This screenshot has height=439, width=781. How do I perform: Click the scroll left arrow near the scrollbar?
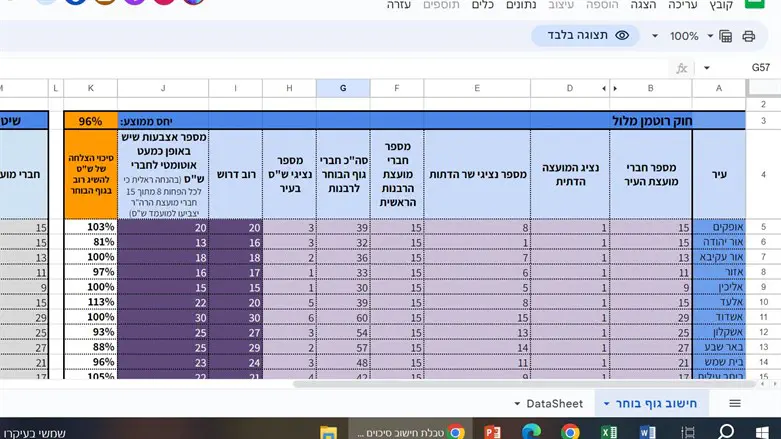coord(763,384)
